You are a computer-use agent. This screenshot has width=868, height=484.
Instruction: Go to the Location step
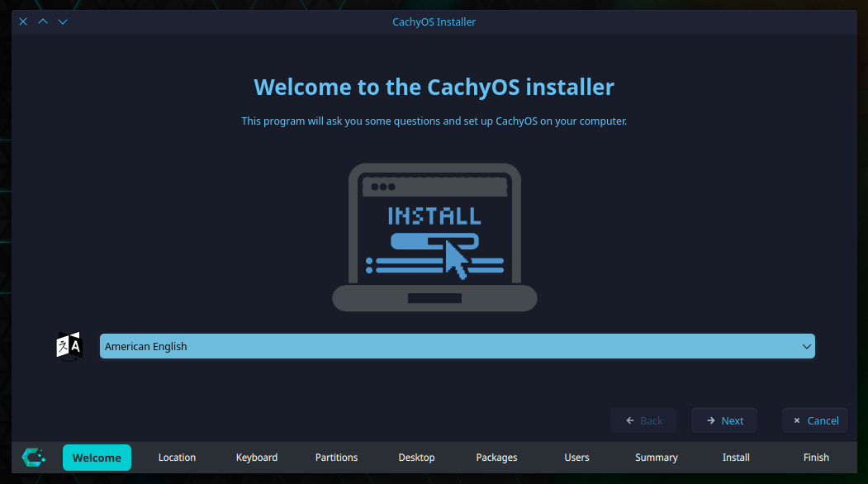pos(177,458)
